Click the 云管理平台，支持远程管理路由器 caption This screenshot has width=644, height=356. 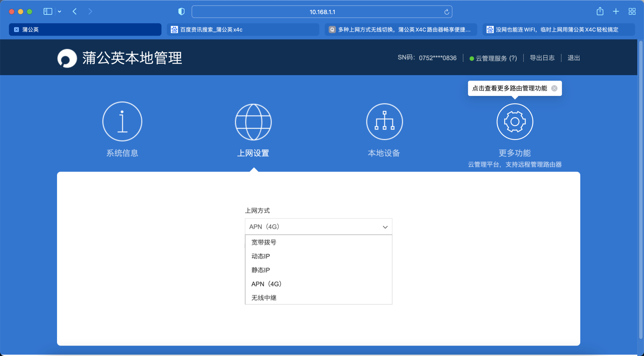tap(515, 164)
